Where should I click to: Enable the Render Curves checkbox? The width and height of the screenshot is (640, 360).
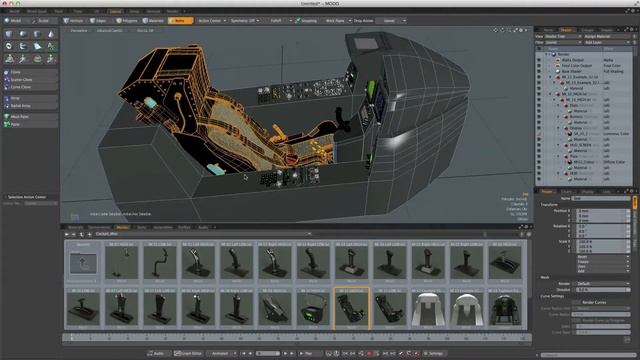(576, 302)
